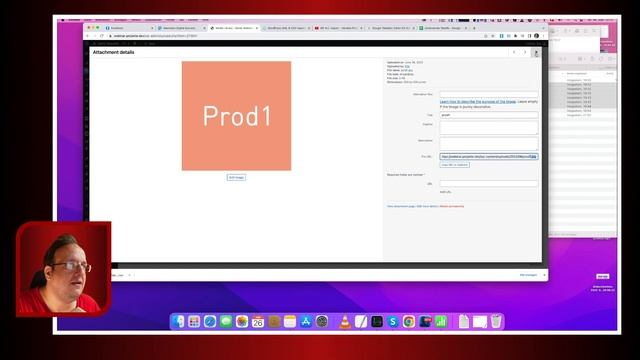Open the black terminal-like app in Dock

tap(377, 322)
